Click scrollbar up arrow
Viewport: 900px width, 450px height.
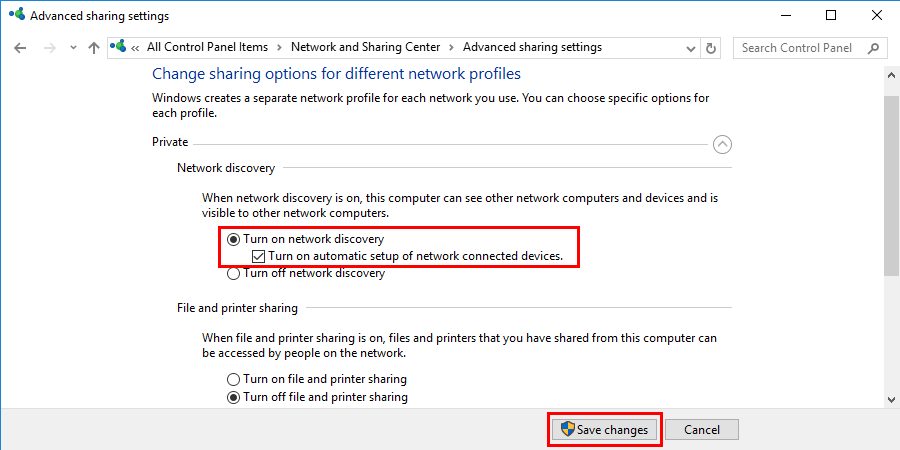(x=891, y=75)
